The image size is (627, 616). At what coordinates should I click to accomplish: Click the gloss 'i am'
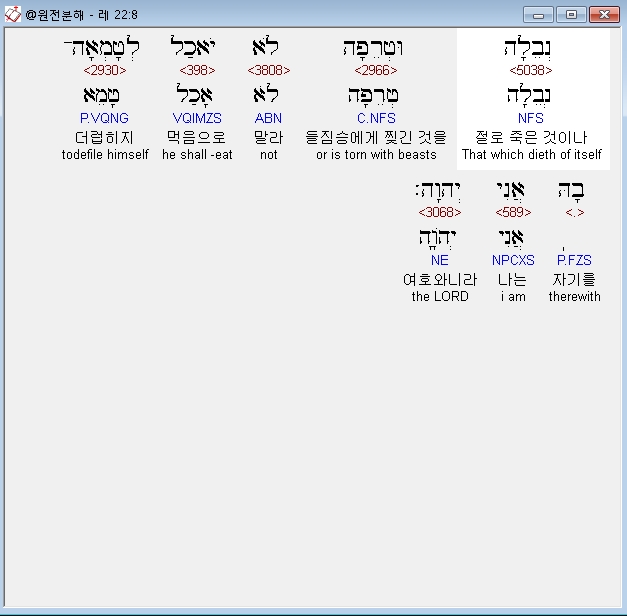[x=513, y=296]
